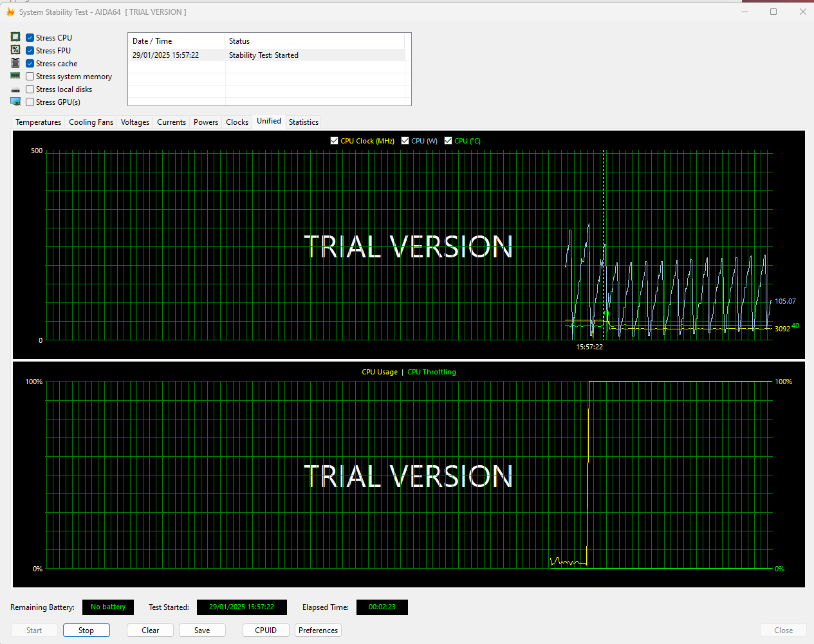Toggle the CPU Clock (MHz) graph checkbox
Screen dimensions: 814x644
click(334, 140)
